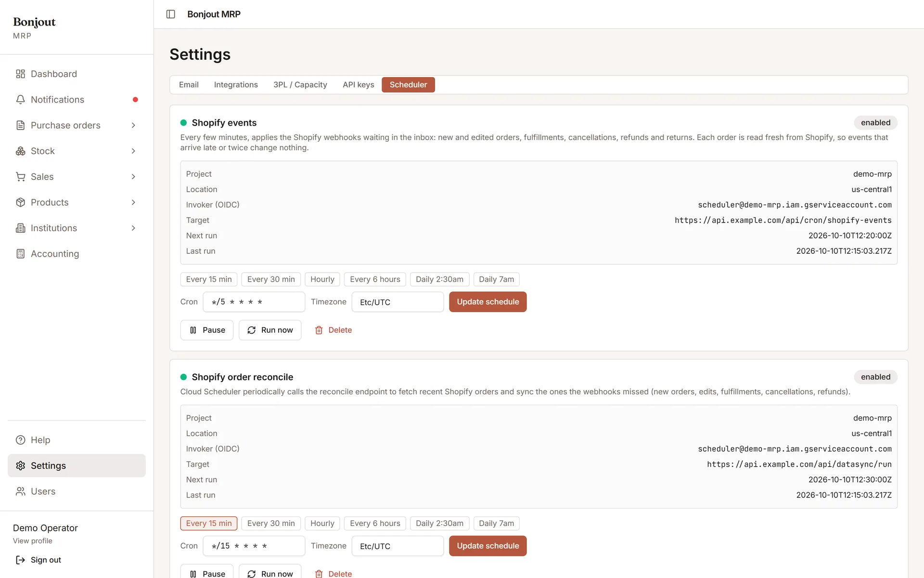The height and width of the screenshot is (578, 924).
Task: Toggle the sidebar panel icon
Action: 170,14
